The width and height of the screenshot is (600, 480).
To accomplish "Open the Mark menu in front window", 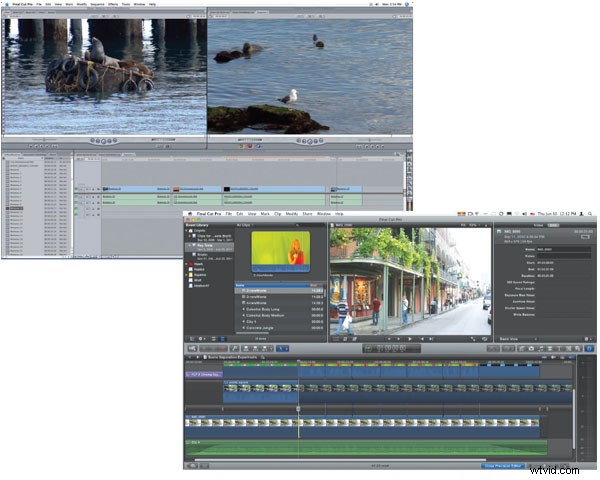I will pos(265,214).
